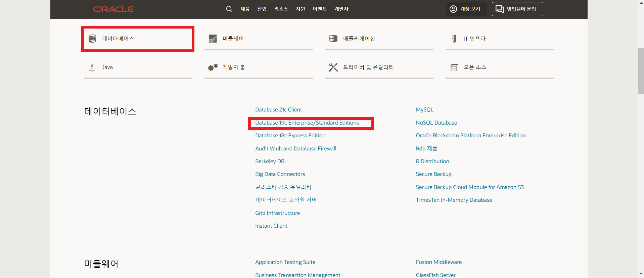644x278 pixels.
Task: Open the 제품 menu
Action: (x=245, y=9)
